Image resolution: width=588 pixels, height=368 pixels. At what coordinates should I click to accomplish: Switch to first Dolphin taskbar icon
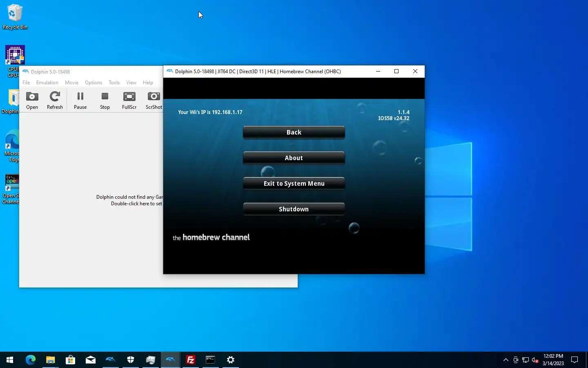pos(110,360)
